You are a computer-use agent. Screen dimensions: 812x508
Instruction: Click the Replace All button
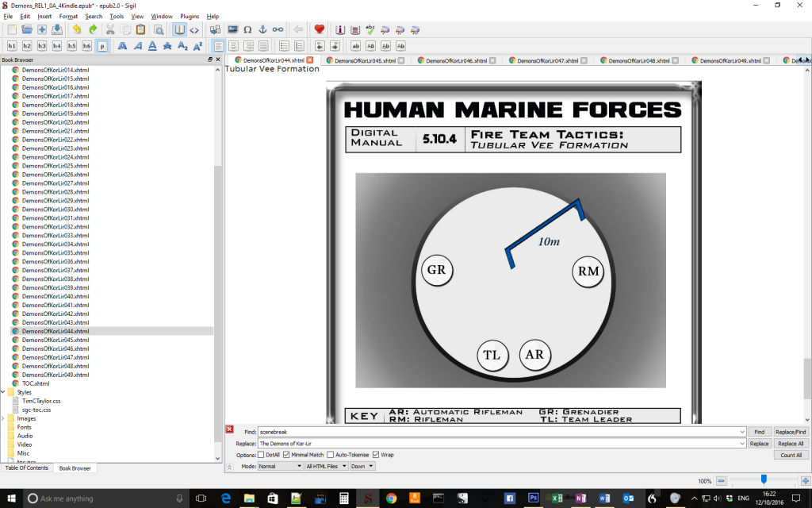pos(791,443)
